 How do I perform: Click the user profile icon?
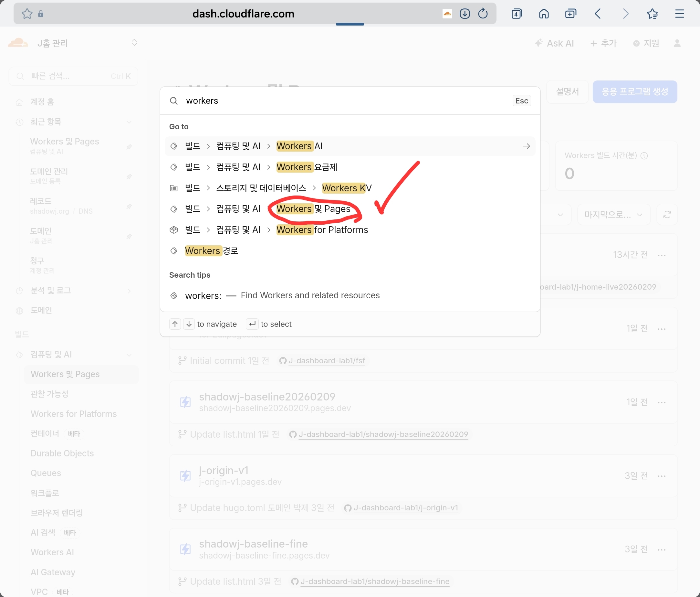click(677, 43)
